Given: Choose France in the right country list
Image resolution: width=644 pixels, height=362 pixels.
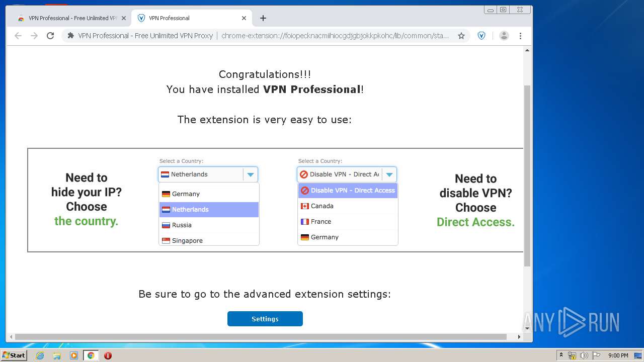Looking at the screenshot, I should [348, 222].
